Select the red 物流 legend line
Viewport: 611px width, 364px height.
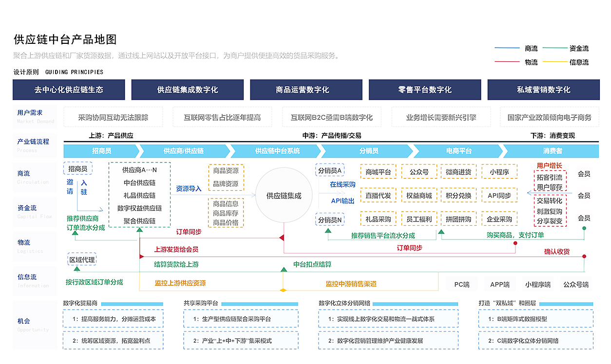click(507, 62)
